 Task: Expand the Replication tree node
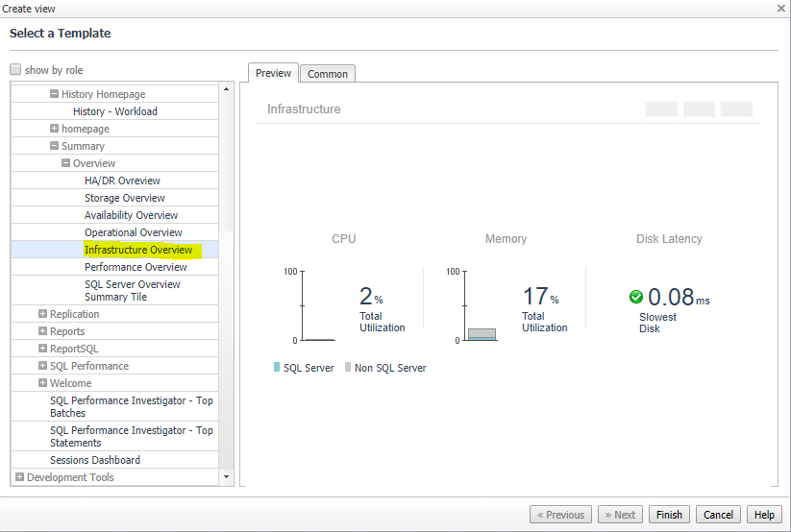43,314
